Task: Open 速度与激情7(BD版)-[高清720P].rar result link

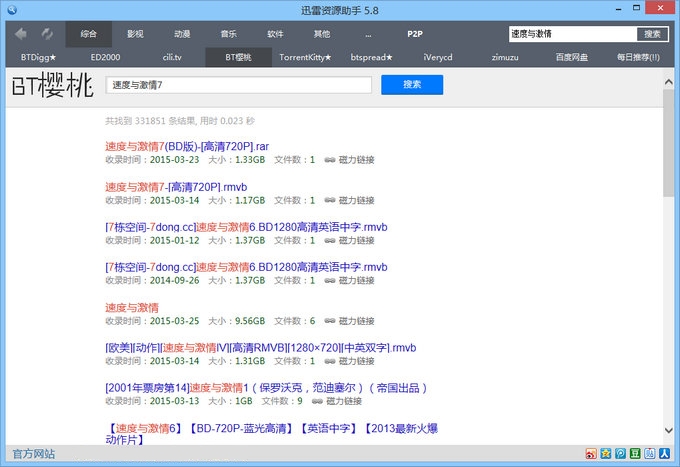Action: (x=187, y=146)
